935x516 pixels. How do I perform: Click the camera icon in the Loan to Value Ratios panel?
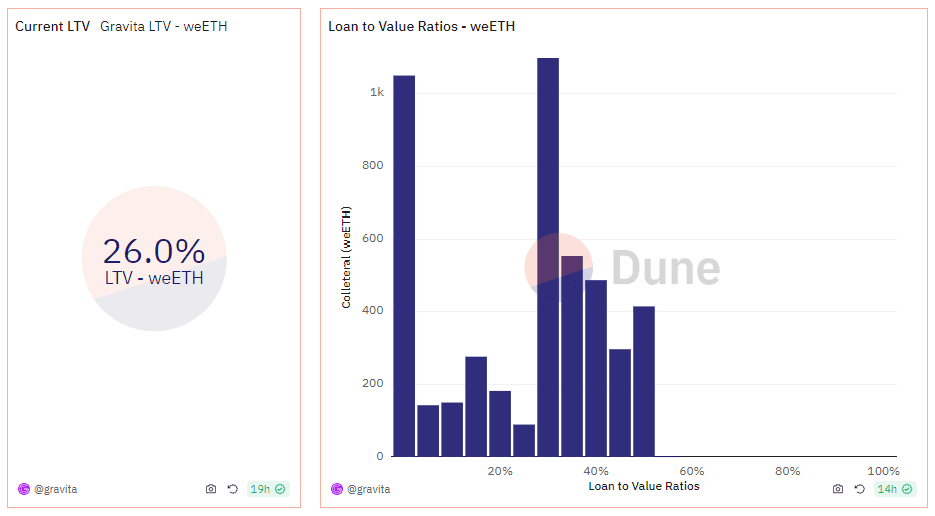(x=838, y=489)
